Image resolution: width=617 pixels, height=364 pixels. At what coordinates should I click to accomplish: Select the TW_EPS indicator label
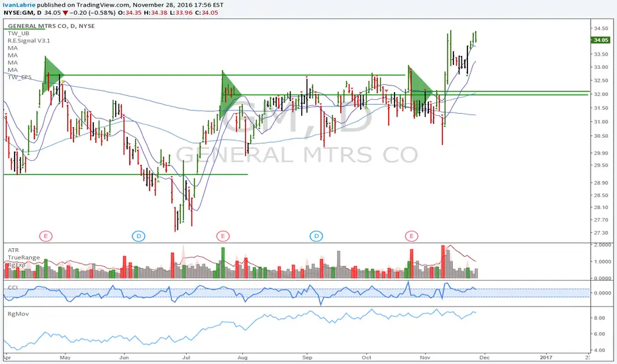(20, 77)
